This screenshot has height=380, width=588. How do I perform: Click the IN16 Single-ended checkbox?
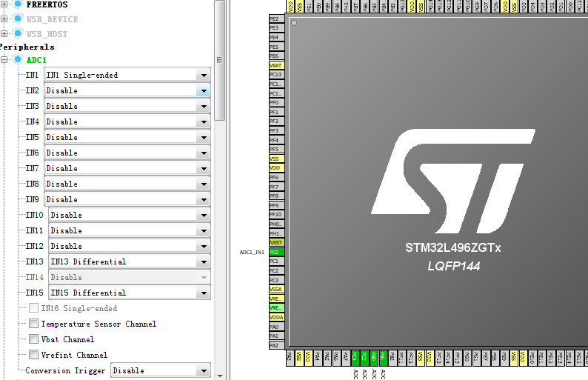point(34,308)
